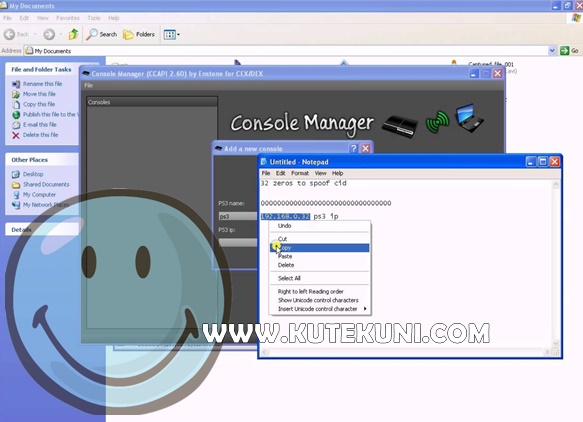Click Move this file link
The image size is (583, 422).
click(39, 94)
